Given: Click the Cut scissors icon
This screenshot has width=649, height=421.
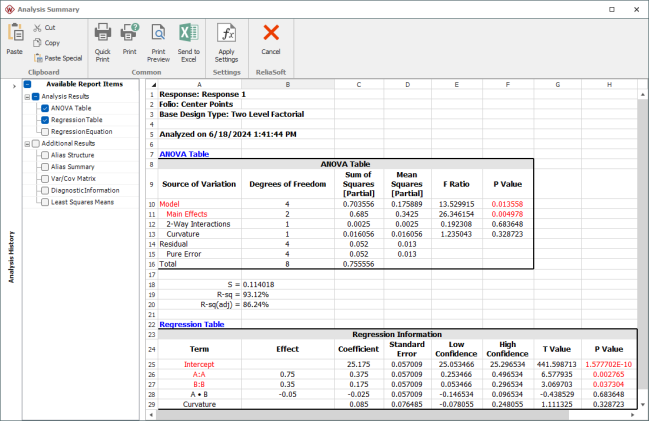Looking at the screenshot, I should [37, 27].
